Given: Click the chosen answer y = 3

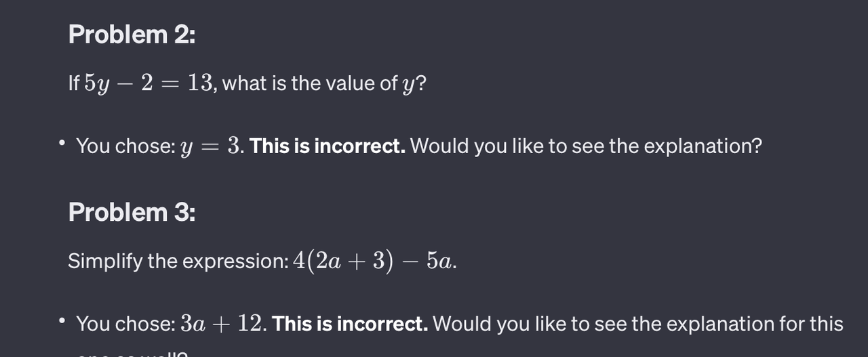Looking at the screenshot, I should tap(212, 146).
